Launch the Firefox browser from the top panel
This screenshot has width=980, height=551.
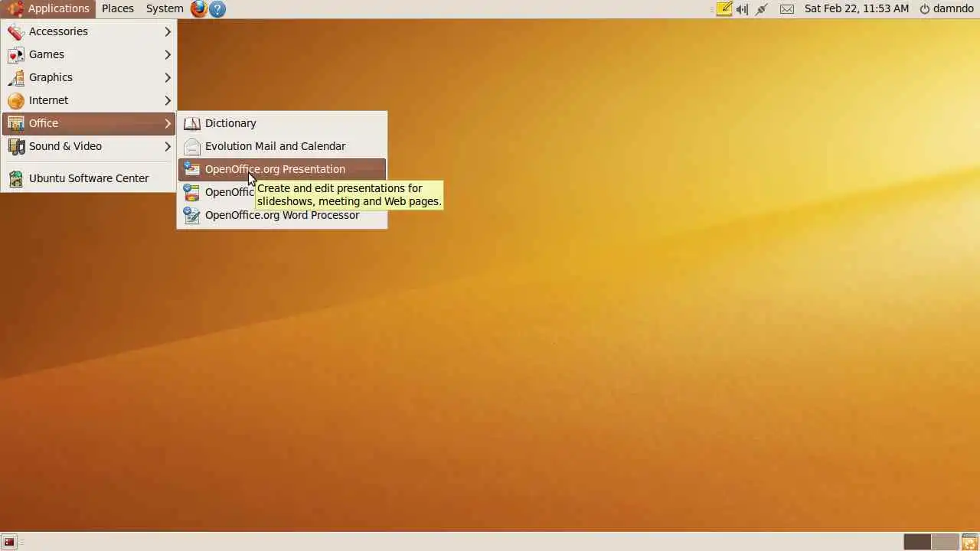click(x=199, y=8)
